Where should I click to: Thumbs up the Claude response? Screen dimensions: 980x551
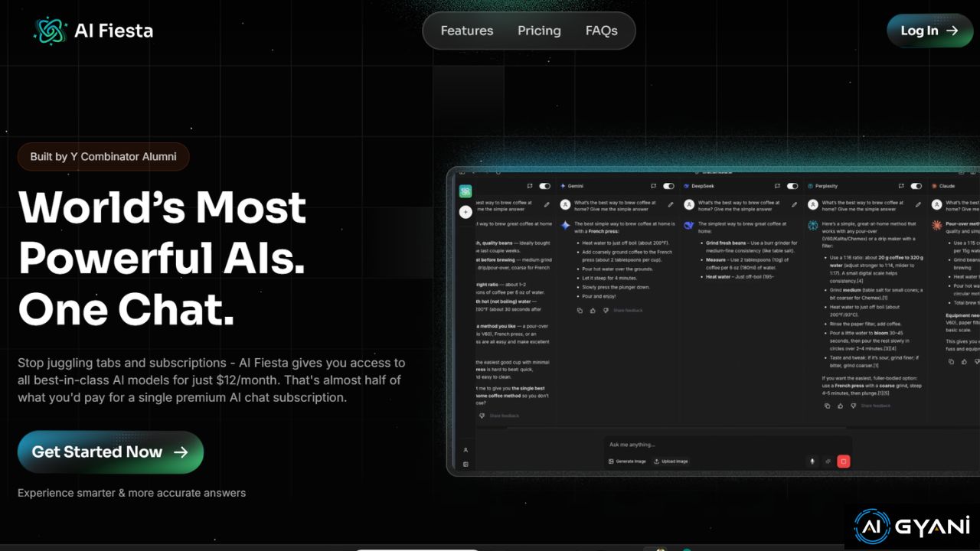pyautogui.click(x=964, y=361)
